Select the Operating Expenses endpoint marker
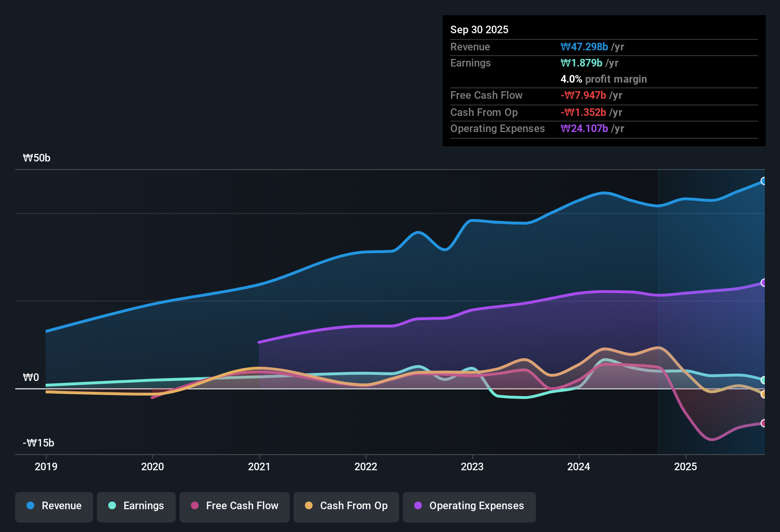Image resolution: width=780 pixels, height=532 pixels. tap(763, 283)
